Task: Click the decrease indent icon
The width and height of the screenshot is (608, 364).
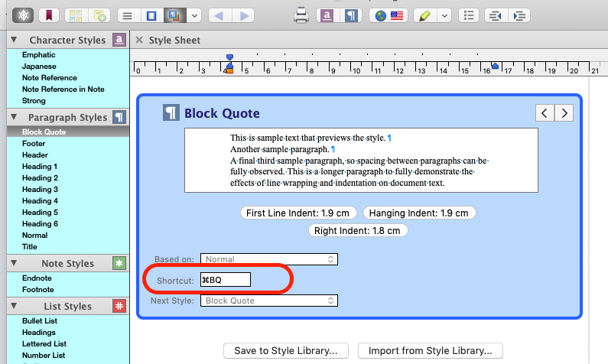Action: (495, 15)
